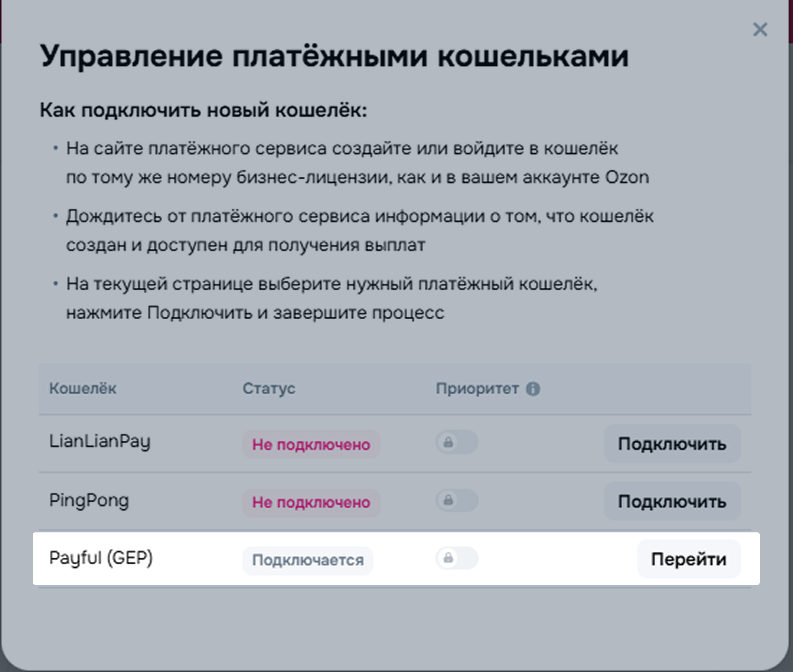Image resolution: width=793 pixels, height=672 pixels.
Task: Click the Как подключить новый кошелёк subheading
Action: [203, 110]
